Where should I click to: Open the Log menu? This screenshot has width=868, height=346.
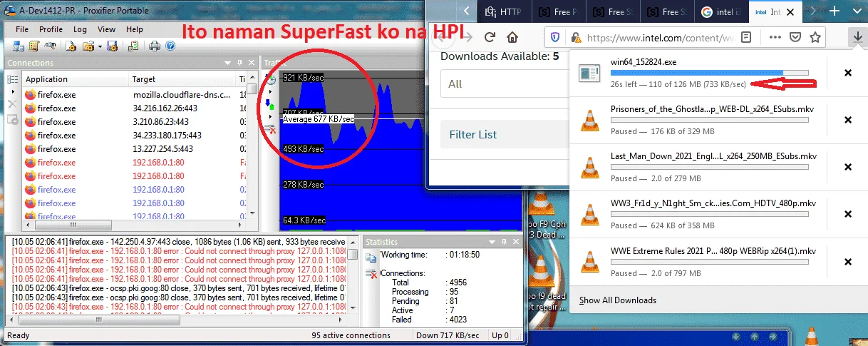coord(80,29)
